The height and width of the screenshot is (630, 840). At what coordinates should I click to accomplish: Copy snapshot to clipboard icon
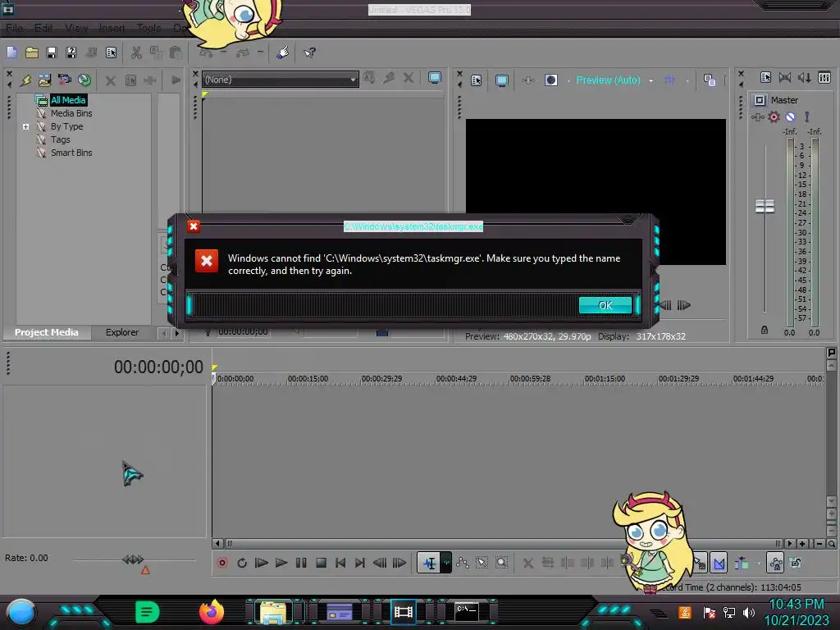(710, 80)
